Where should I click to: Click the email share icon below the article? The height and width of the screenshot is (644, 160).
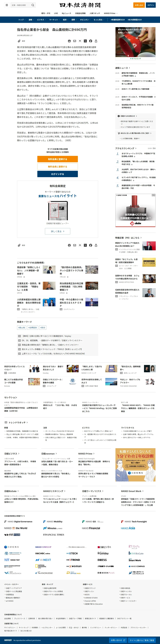pos(75,245)
